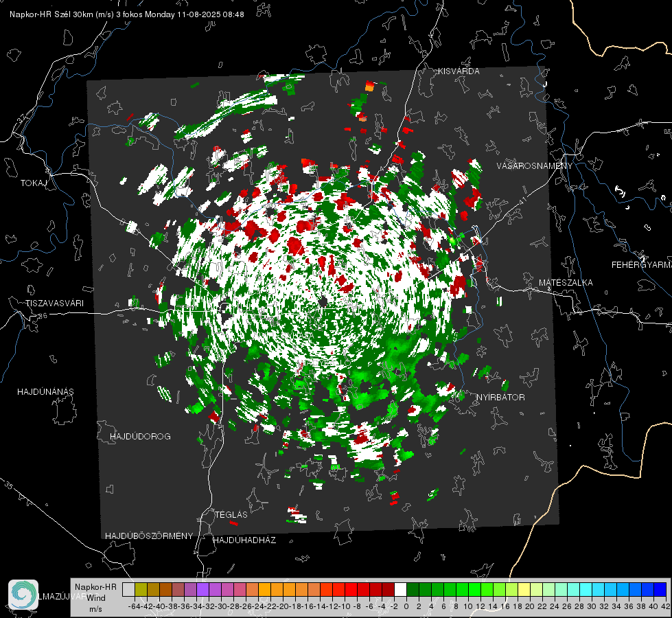This screenshot has width=672, height=618.
Task: Click the olive swatch between -64 and -42
Action: 141,589
